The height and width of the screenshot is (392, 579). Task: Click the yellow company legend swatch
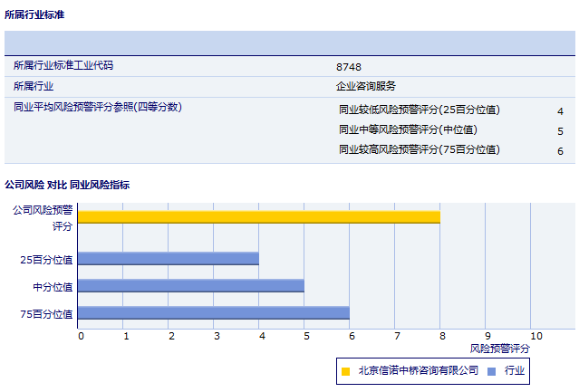(x=345, y=371)
